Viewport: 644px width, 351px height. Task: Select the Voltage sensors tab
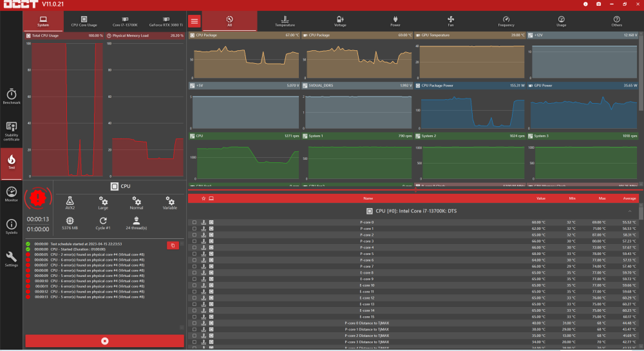point(340,21)
